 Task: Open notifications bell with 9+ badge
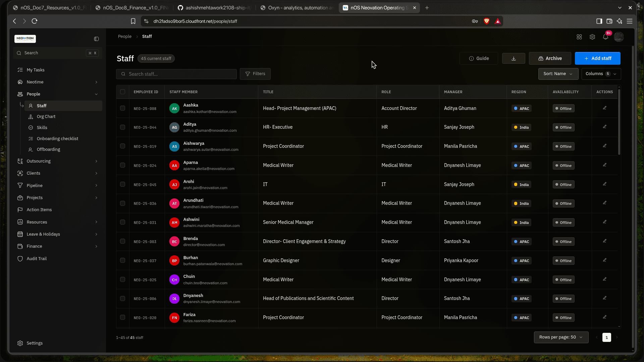606,37
